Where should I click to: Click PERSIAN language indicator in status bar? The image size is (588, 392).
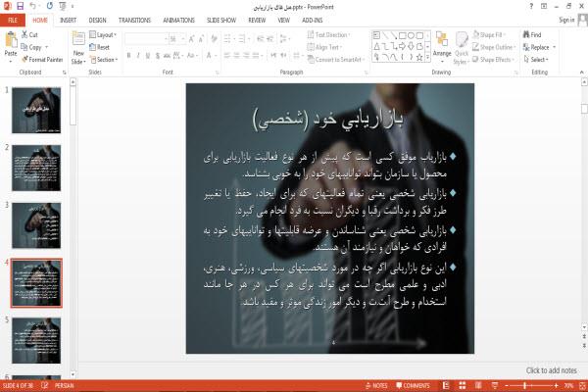tap(64, 385)
